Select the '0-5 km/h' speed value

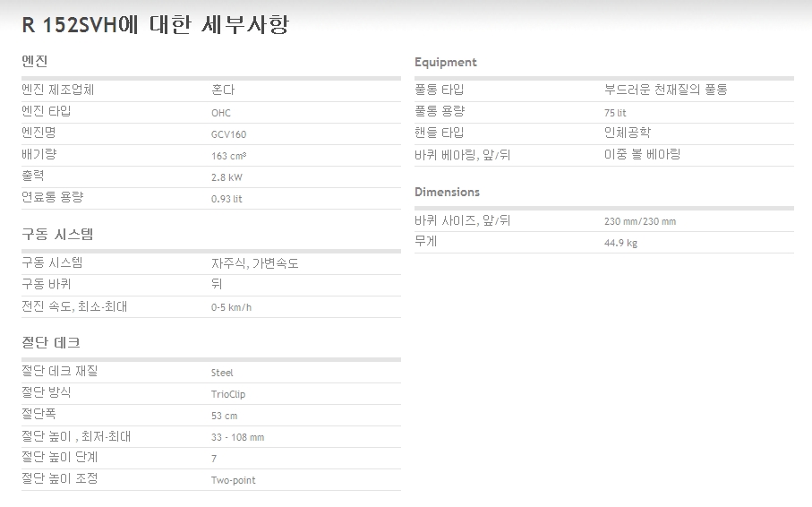click(231, 307)
